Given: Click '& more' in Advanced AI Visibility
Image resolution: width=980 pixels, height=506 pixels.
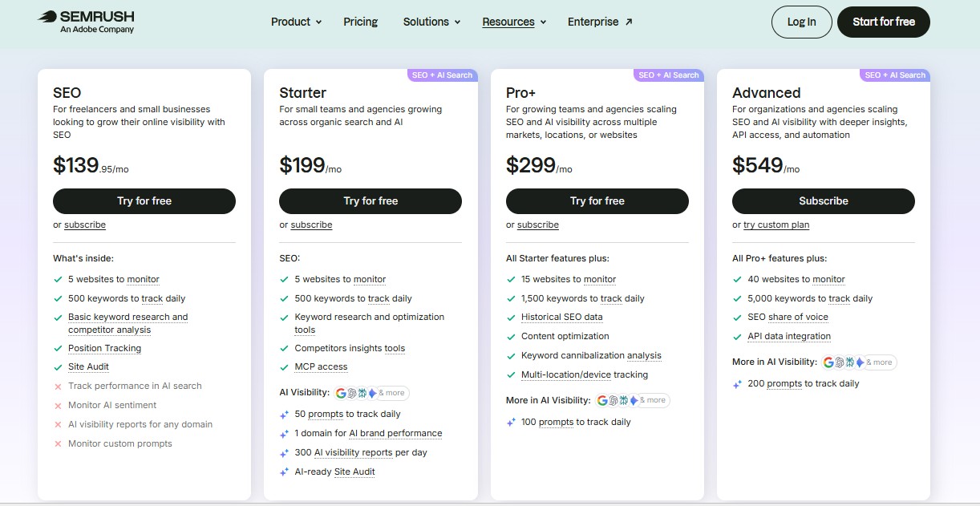Looking at the screenshot, I should 879,362.
